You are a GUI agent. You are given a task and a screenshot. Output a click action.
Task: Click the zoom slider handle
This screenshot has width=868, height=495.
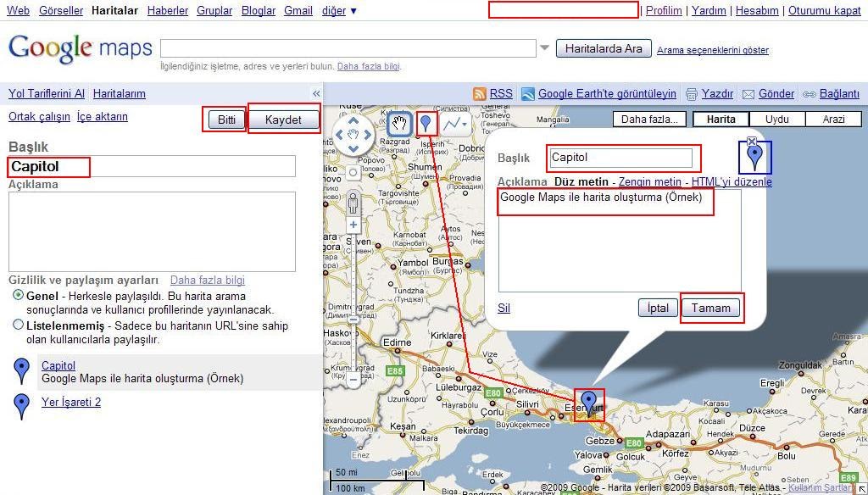pyautogui.click(x=353, y=319)
